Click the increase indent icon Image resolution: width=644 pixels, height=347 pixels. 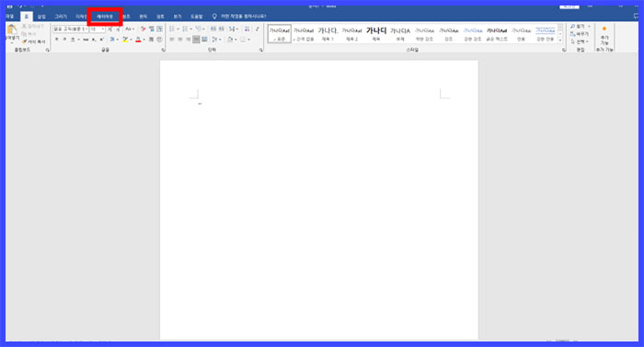tap(222, 29)
